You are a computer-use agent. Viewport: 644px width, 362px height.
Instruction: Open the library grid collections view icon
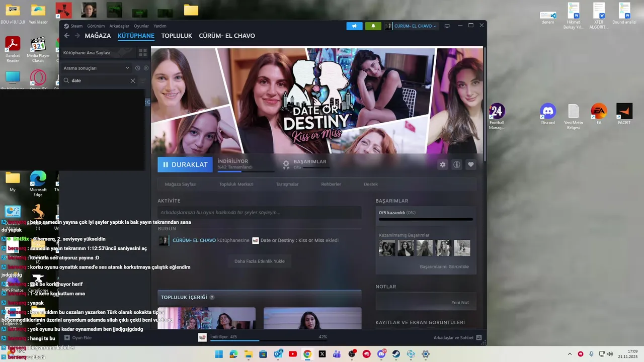[143, 52]
